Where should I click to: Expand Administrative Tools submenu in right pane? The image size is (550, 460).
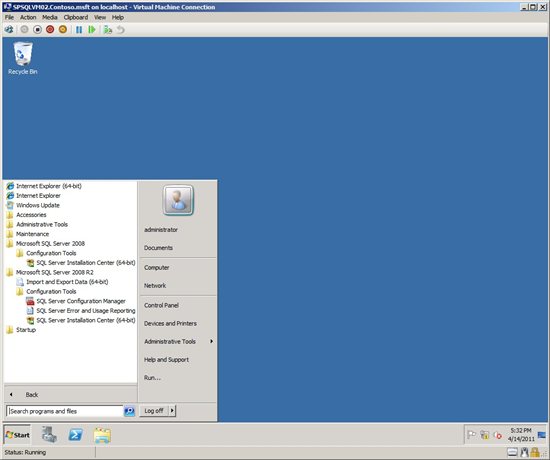point(179,341)
